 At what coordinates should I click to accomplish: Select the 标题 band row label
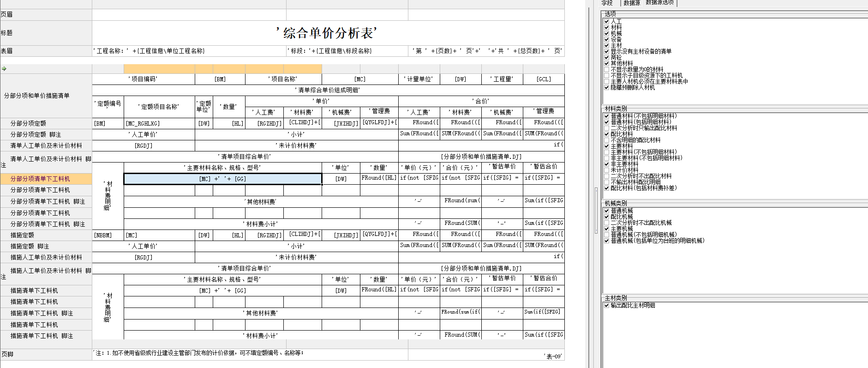pos(46,33)
